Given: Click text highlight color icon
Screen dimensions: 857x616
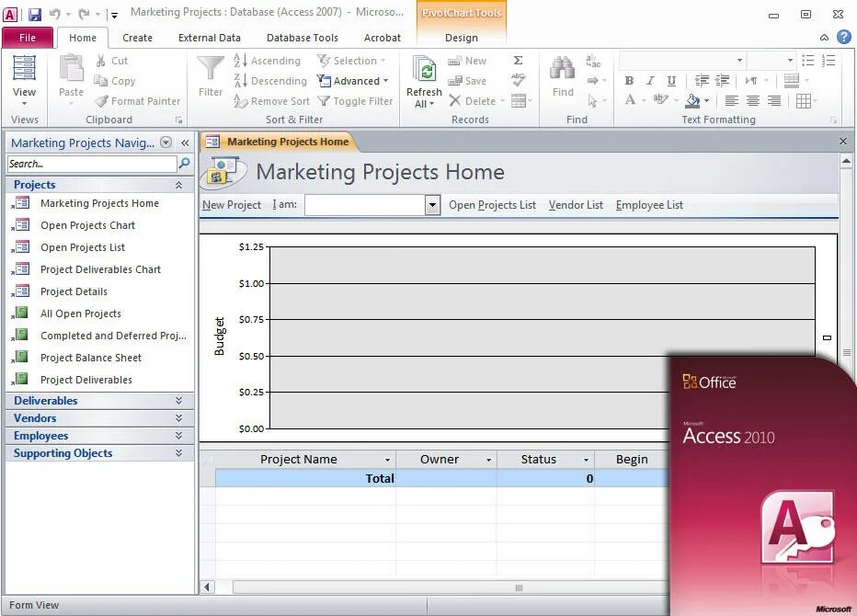Looking at the screenshot, I should coord(660,99).
